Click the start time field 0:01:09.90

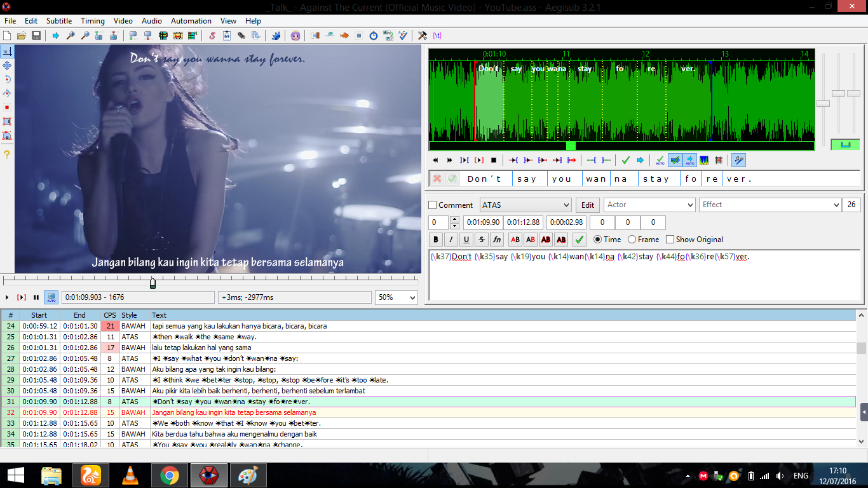pyautogui.click(x=483, y=222)
